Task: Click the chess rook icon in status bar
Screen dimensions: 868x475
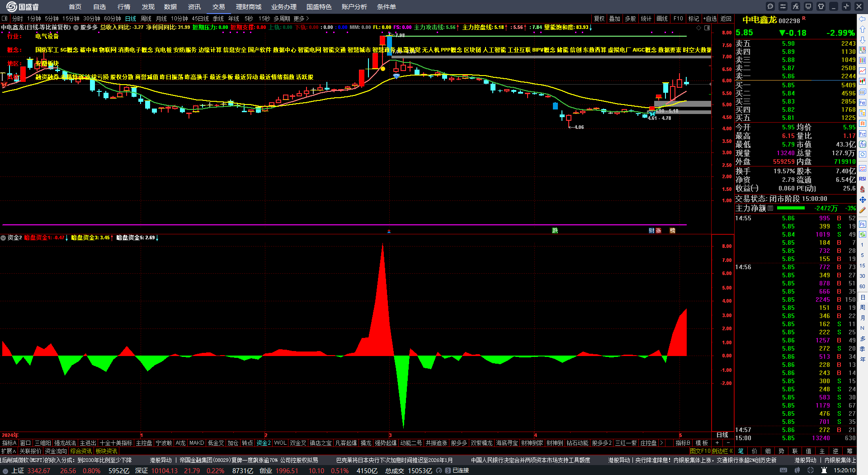Action: (824, 470)
